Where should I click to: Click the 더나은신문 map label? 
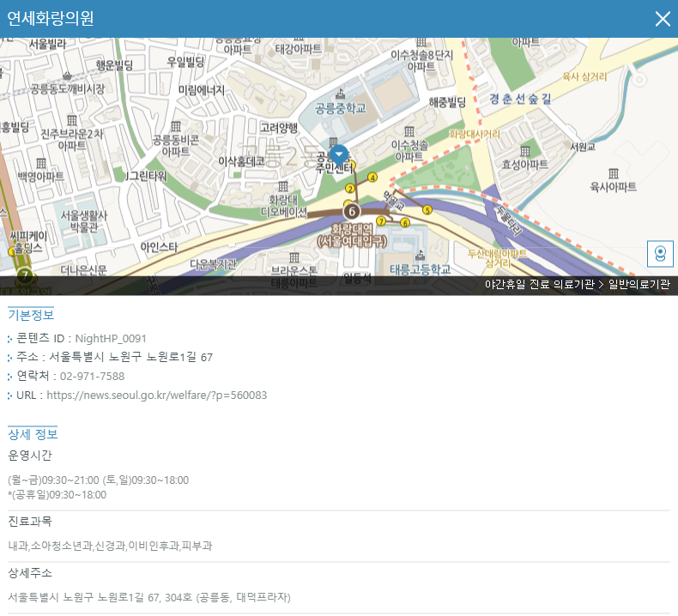[83, 270]
